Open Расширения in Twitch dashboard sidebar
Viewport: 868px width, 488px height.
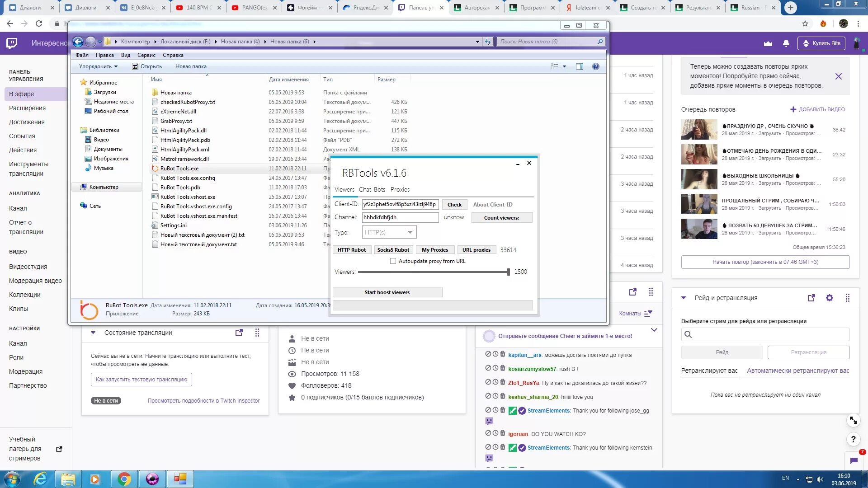tap(28, 108)
